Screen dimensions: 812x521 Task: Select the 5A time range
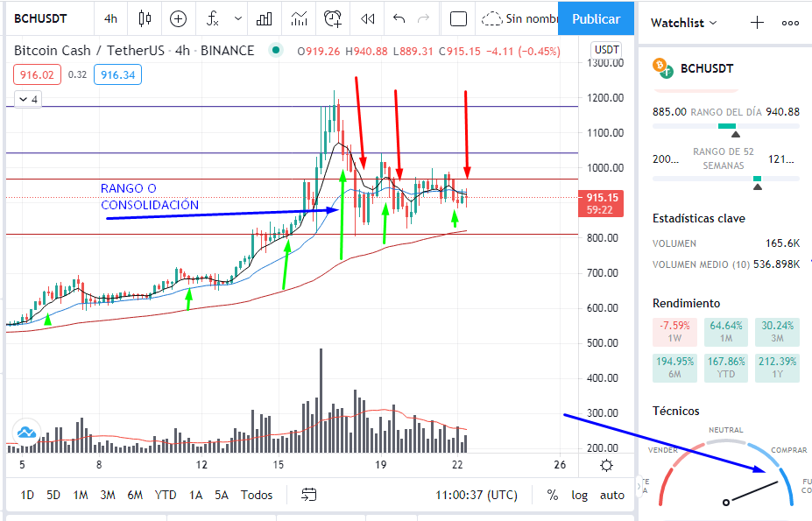221,495
